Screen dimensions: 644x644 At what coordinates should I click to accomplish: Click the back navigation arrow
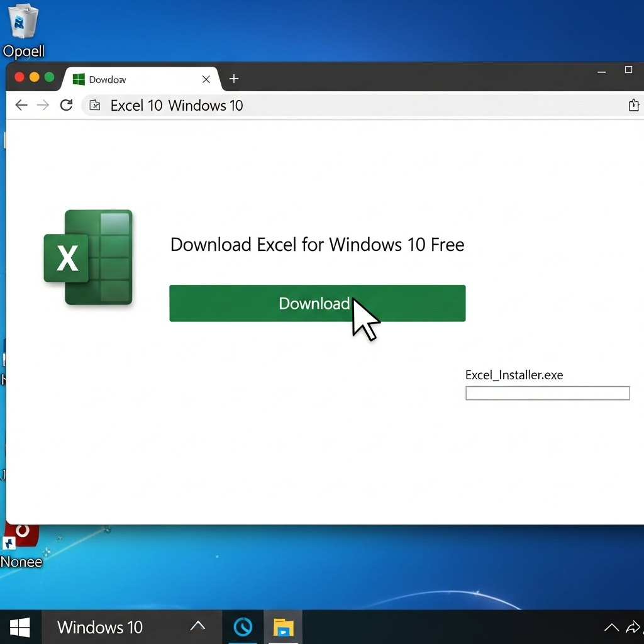pyautogui.click(x=21, y=105)
